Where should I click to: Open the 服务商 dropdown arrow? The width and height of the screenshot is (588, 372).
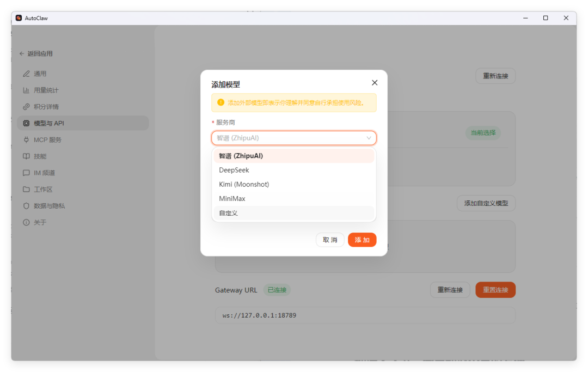pos(369,138)
